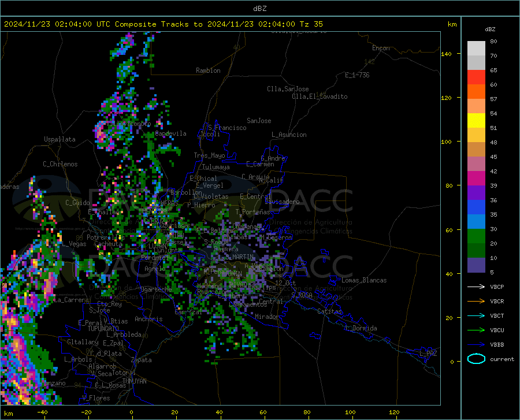520x420 pixels.
Task: Pick the slate purple 10 dBZ swatch
Action: pyautogui.click(x=476, y=265)
